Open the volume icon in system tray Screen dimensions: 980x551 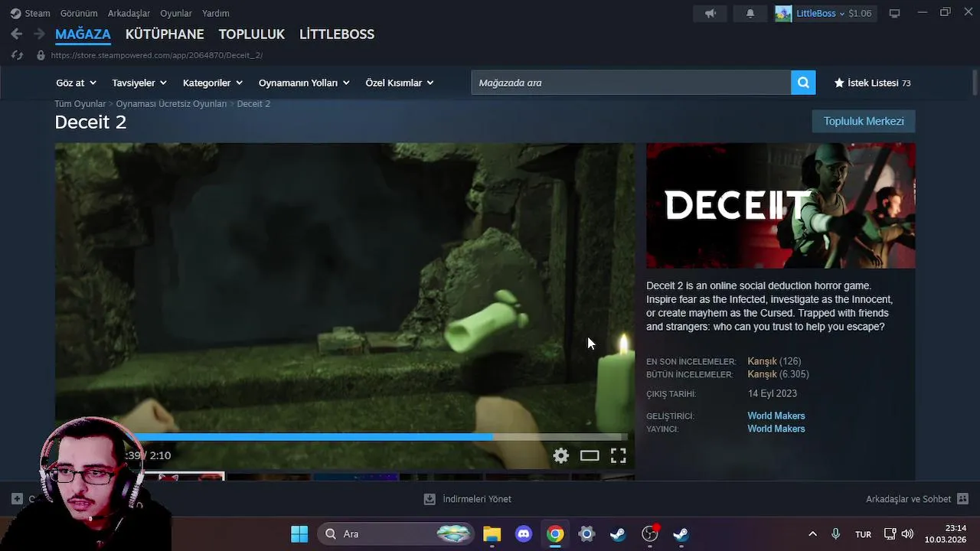[907, 533]
